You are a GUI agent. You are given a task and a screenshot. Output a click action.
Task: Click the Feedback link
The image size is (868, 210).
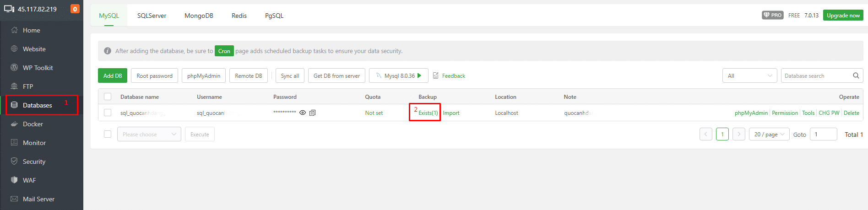(453, 76)
